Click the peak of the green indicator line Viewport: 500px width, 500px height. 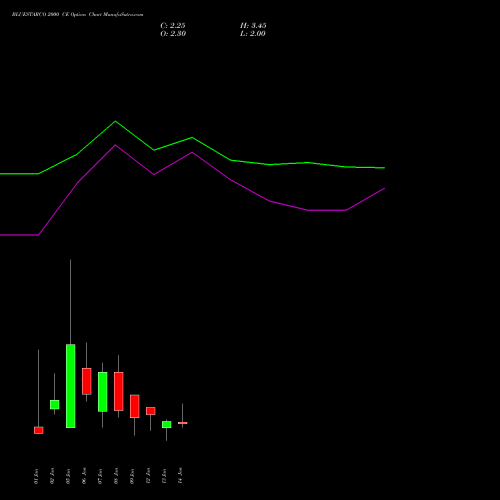(x=116, y=121)
